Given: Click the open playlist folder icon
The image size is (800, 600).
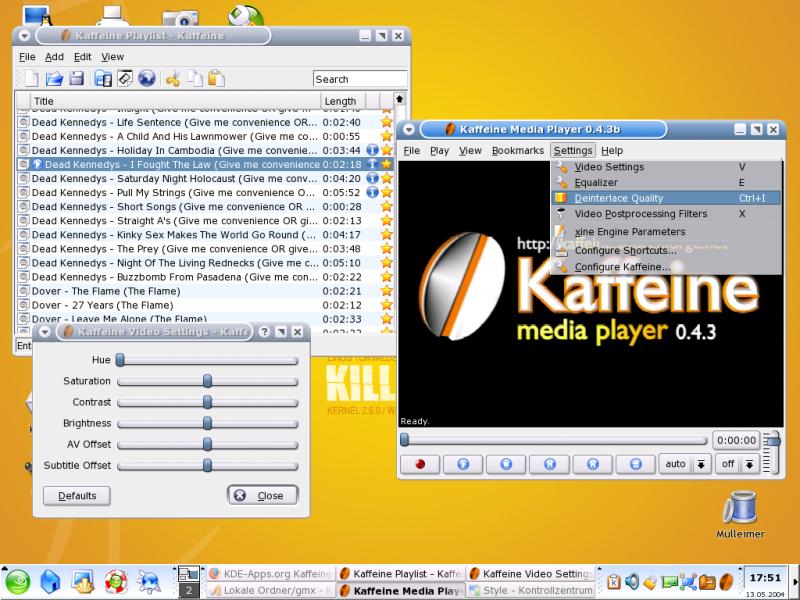Looking at the screenshot, I should coord(54,79).
